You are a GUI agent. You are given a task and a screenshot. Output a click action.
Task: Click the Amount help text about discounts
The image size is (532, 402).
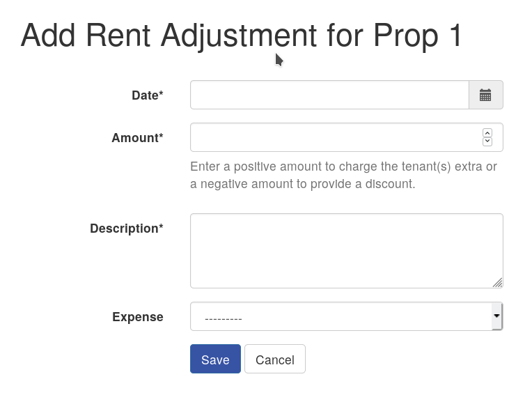344,175
